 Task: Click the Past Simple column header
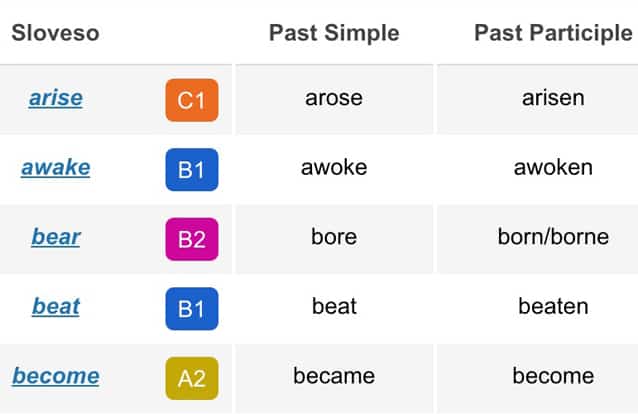pos(334,33)
